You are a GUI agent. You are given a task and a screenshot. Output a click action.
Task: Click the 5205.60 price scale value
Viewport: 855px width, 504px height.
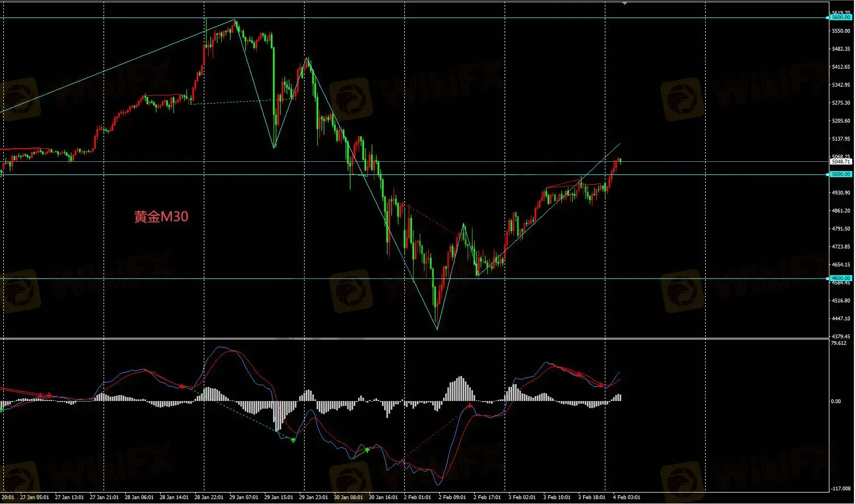tap(841, 121)
